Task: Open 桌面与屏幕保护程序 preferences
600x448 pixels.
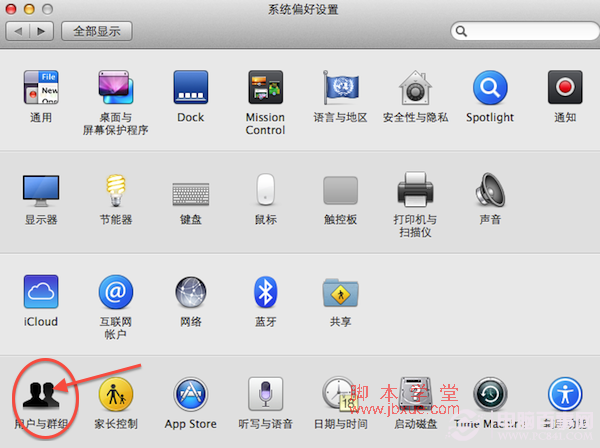Action: (116, 87)
